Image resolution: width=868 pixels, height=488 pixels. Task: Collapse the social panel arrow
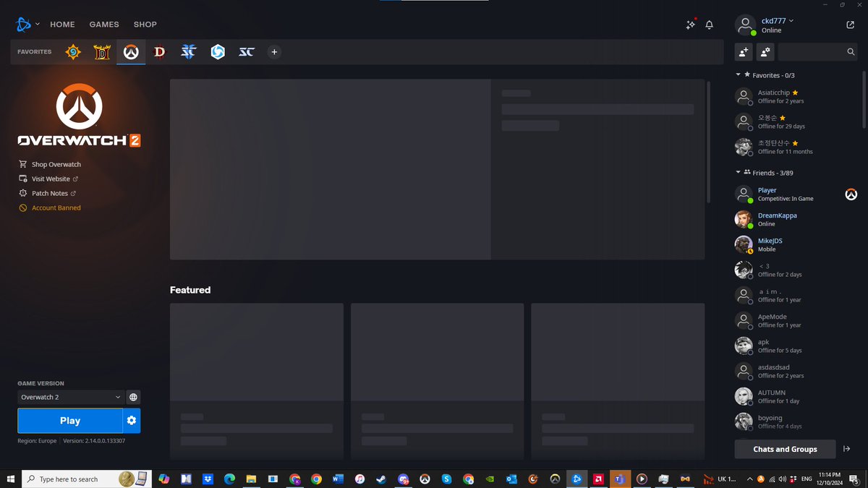point(847,449)
